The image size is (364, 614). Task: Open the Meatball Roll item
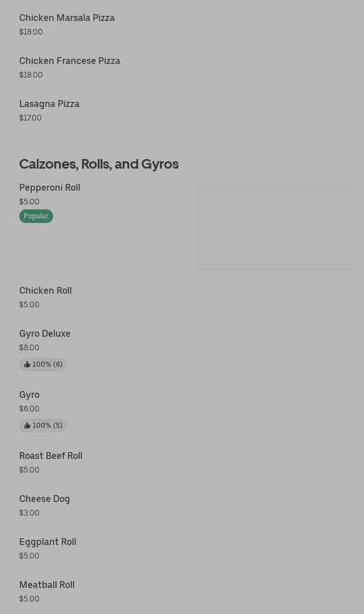[x=47, y=585]
